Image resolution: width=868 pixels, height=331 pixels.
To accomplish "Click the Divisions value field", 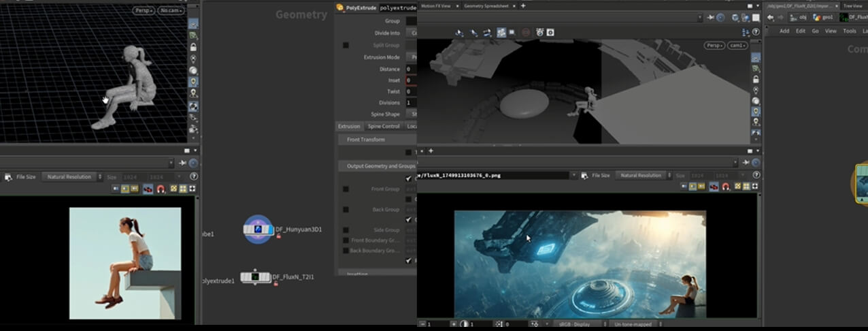I will click(412, 103).
